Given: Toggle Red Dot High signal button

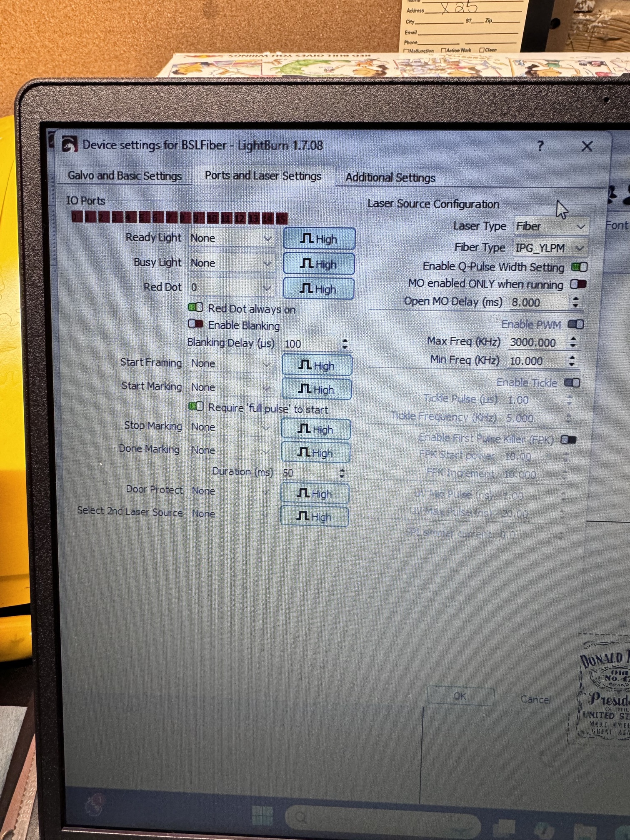Looking at the screenshot, I should tap(318, 289).
